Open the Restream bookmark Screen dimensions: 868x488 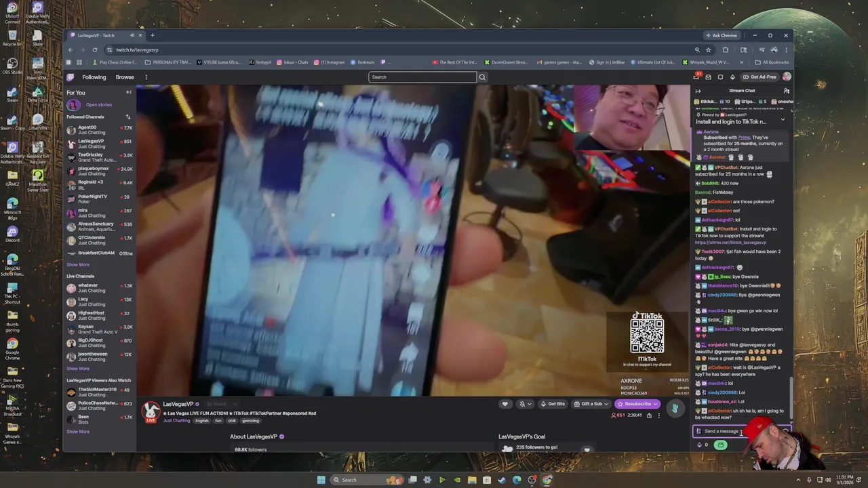pos(363,62)
